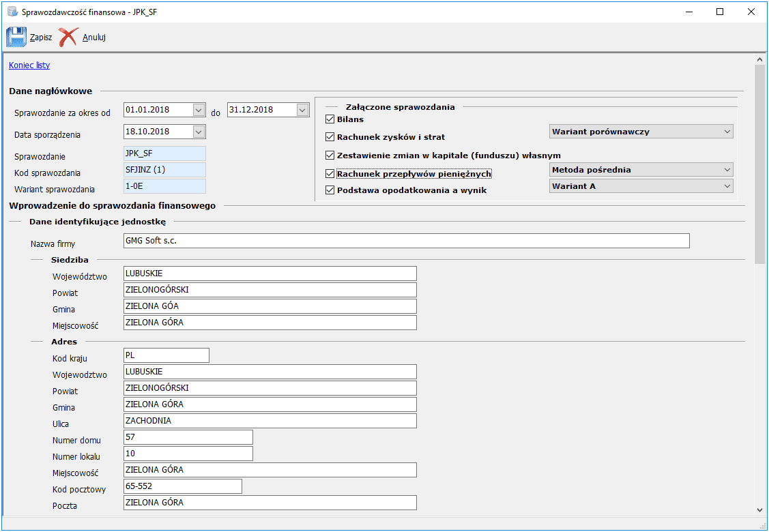Click the Dane nagłówkowe section heading
The image size is (769, 532).
click(x=50, y=91)
